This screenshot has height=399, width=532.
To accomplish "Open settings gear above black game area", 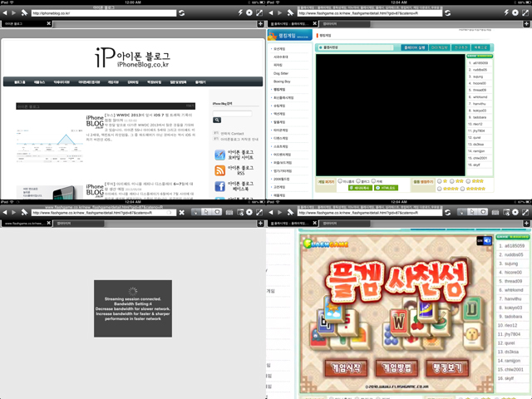I will click(515, 12).
